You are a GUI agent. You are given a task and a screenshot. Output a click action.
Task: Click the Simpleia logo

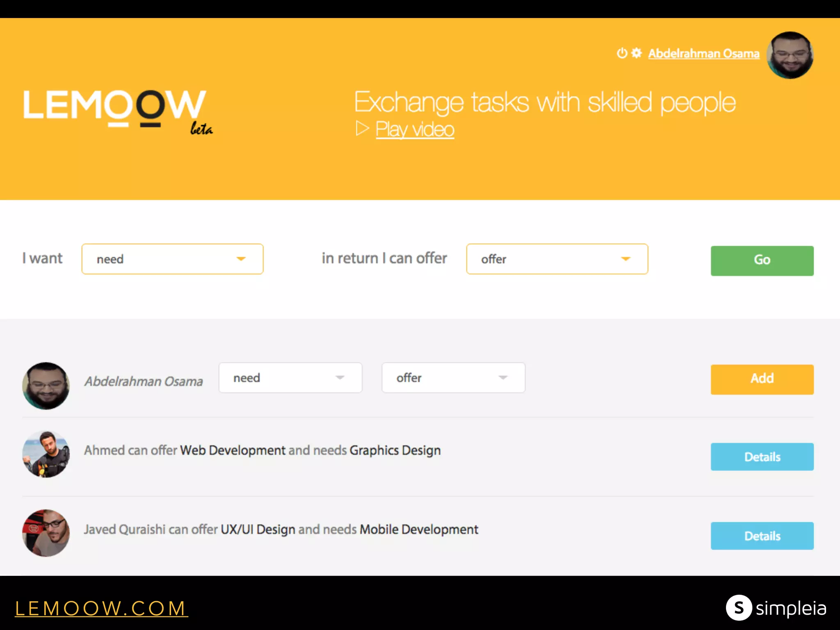[776, 608]
